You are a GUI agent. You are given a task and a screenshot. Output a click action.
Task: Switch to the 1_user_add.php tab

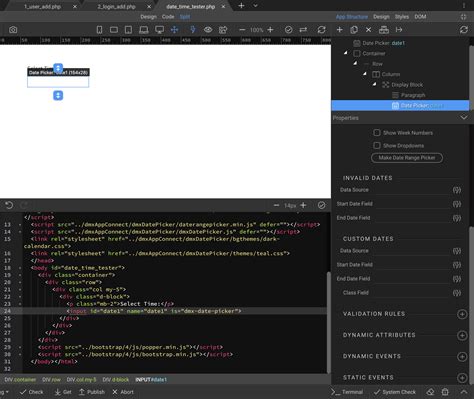tap(42, 6)
